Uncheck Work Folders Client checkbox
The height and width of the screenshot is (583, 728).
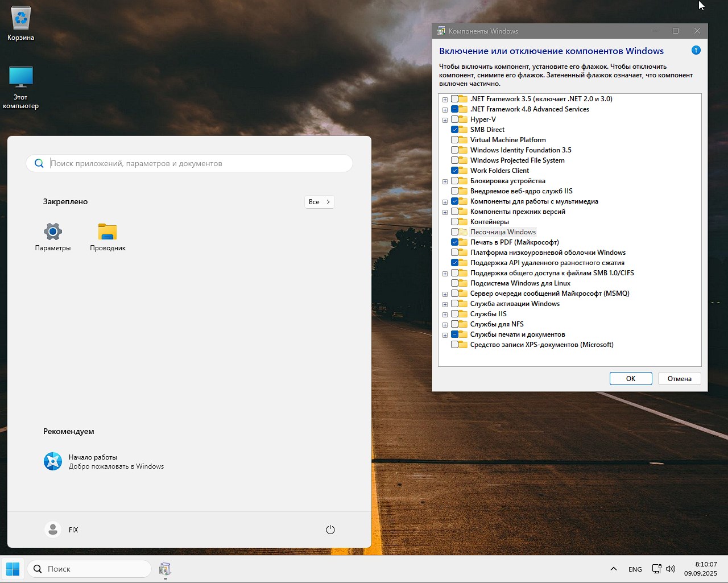pos(454,171)
